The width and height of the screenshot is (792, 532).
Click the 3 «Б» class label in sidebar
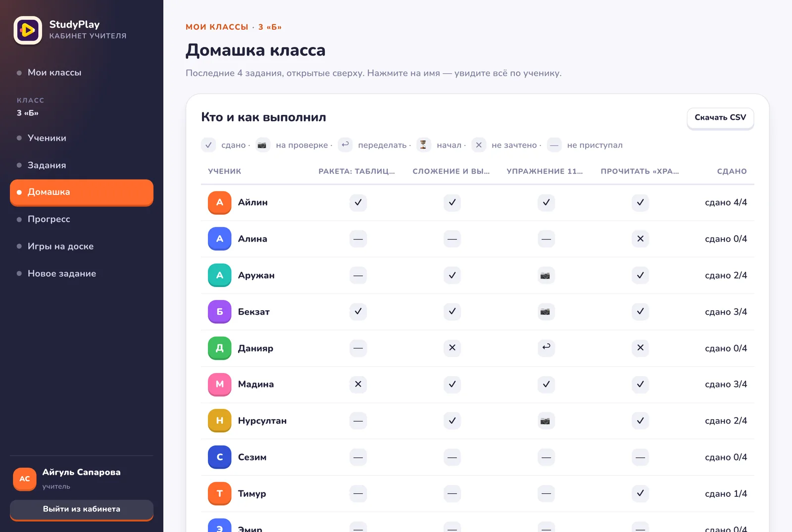(x=28, y=113)
